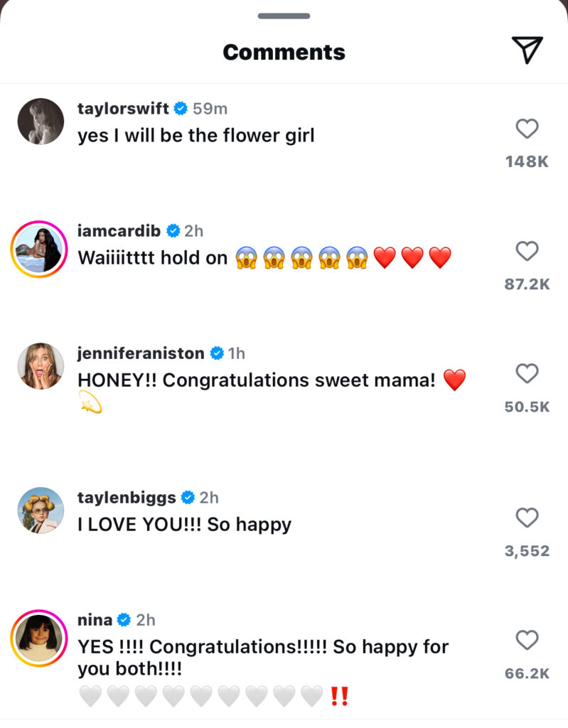Click taylorswift's verified badge
The image size is (568, 728).
181,109
